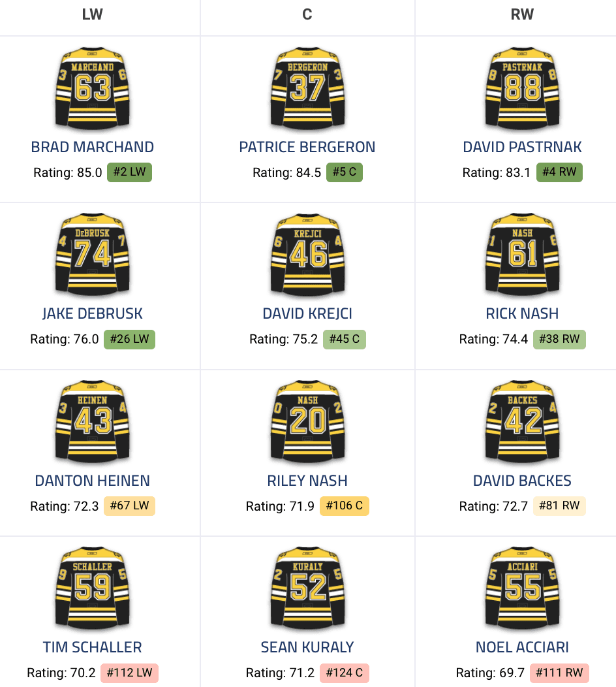Open the Patrice Bergeron player link

tap(307, 147)
